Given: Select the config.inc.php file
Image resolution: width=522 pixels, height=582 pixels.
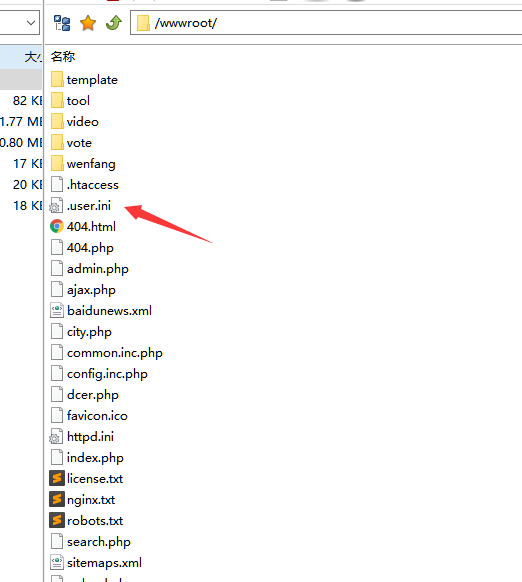Looking at the screenshot, I should click(x=107, y=374).
